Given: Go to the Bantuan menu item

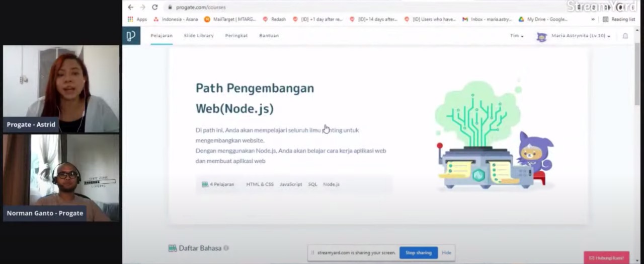Looking at the screenshot, I should tap(269, 36).
